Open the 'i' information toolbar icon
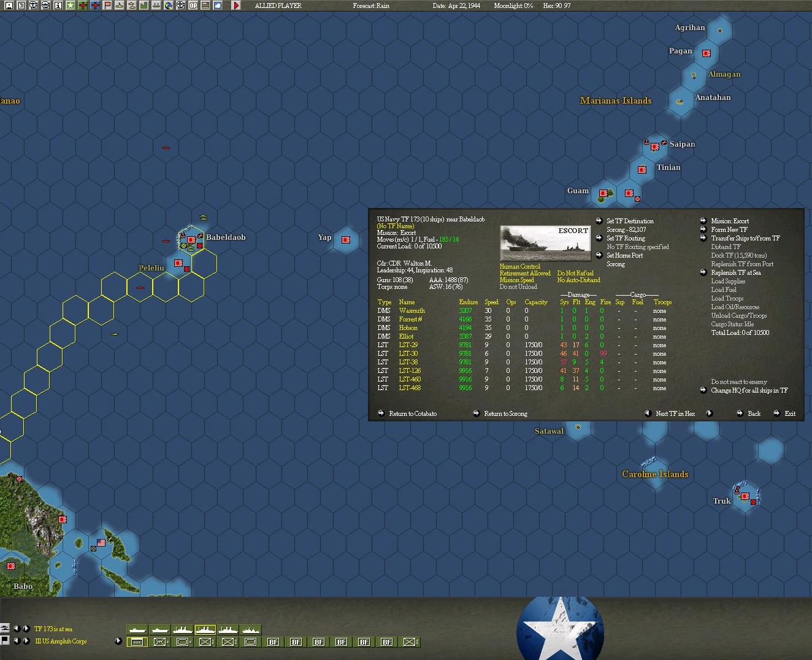This screenshot has width=812, height=660. pos(58,6)
